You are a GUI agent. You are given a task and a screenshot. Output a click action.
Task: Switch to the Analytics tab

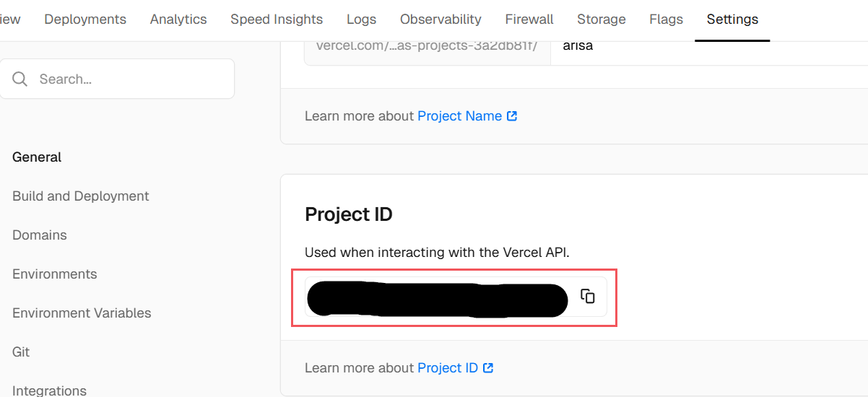pos(178,19)
